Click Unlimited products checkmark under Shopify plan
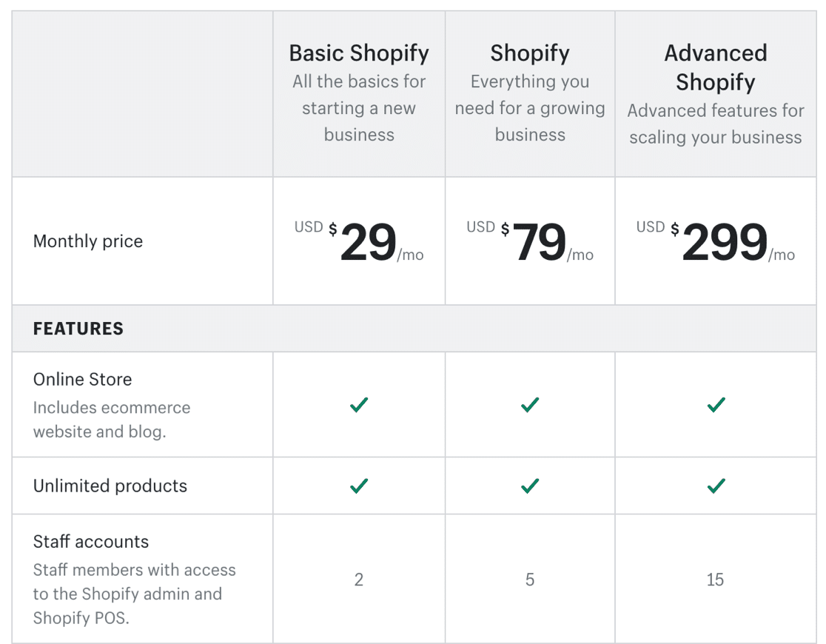Image resolution: width=826 pixels, height=644 pixels. point(530,486)
